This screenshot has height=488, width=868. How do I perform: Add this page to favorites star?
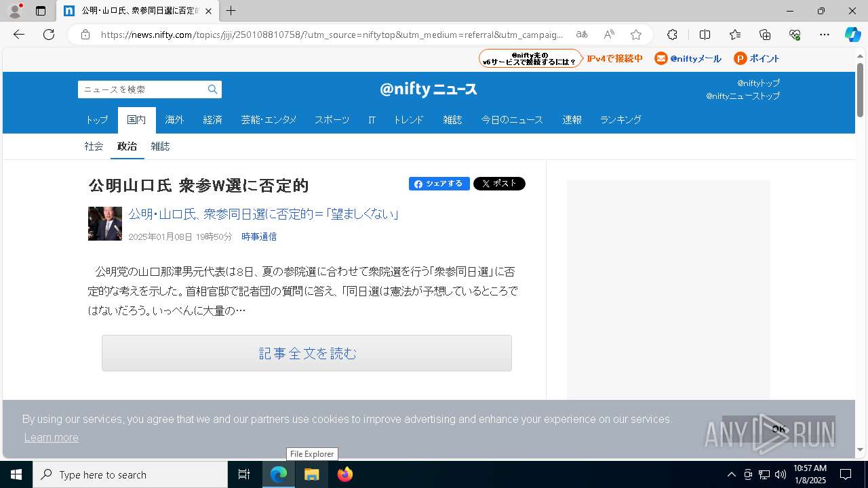[636, 35]
